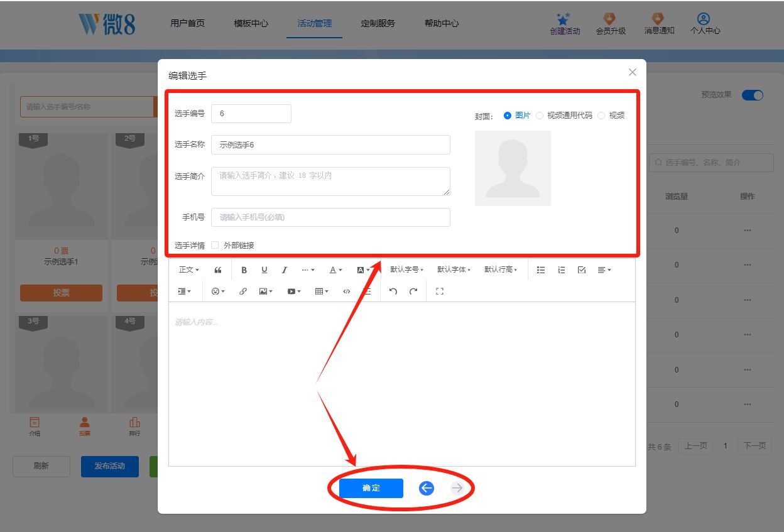Check the 外部链接 checkbox
Image resolution: width=784 pixels, height=532 pixels.
tap(215, 245)
